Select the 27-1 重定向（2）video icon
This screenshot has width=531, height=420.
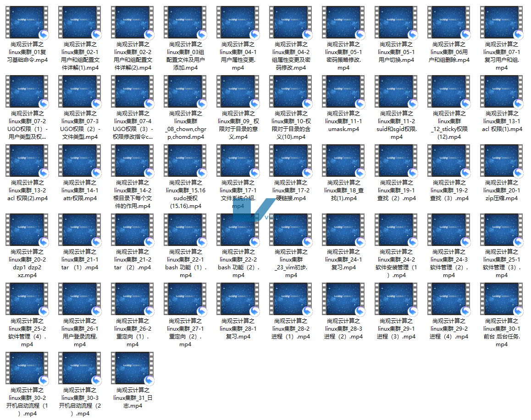coord(185,299)
